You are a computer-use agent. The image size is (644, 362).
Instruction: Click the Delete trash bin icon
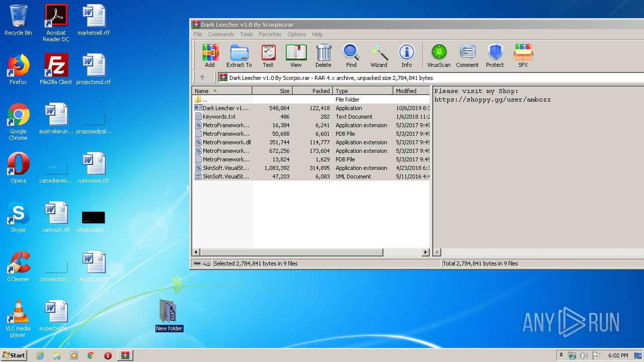[324, 55]
